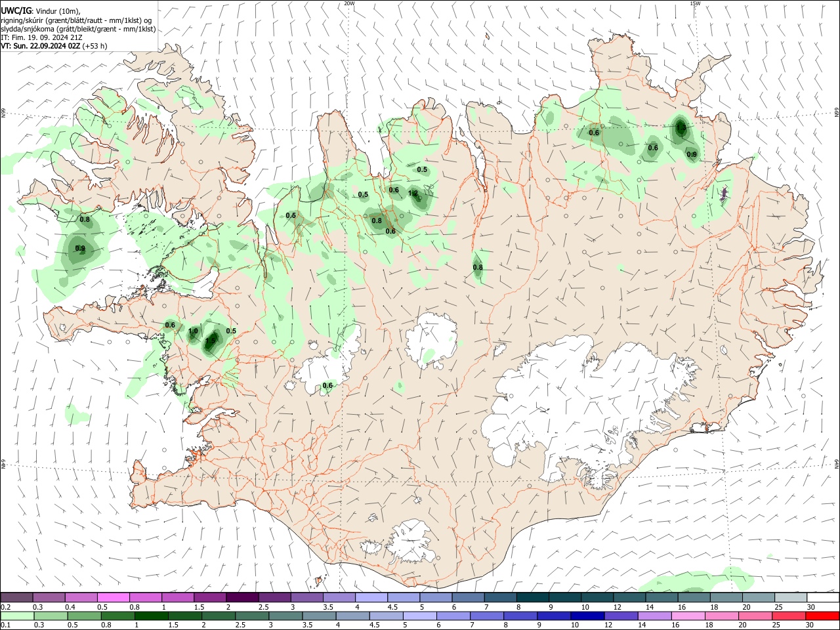Click the '0.8' value above the western 0.9 offshore
The image size is (840, 630).
click(x=85, y=220)
